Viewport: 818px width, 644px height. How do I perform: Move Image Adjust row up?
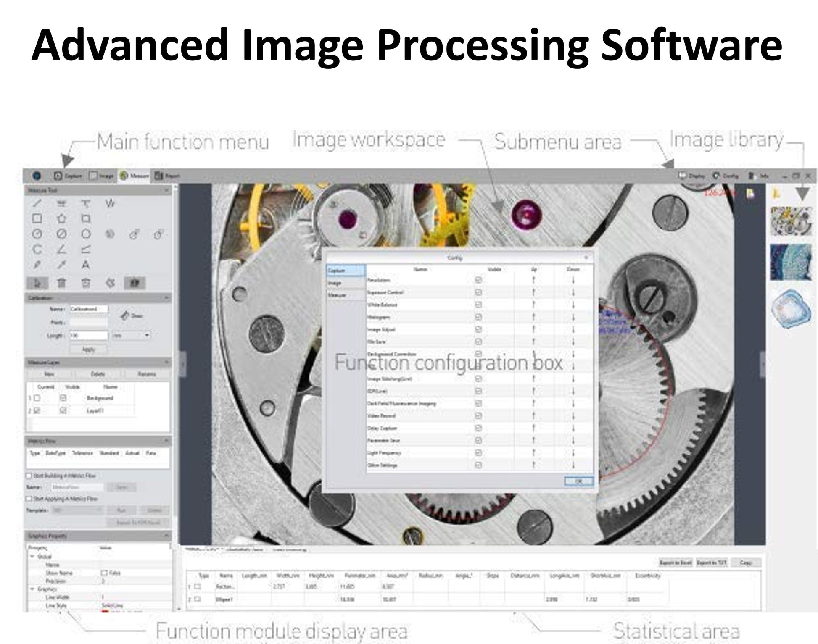(533, 329)
